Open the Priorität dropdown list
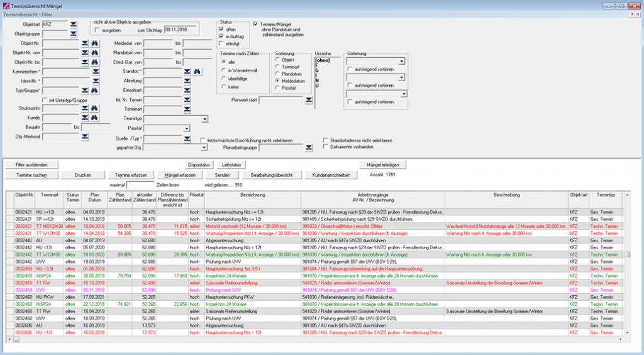Screen dimensions: 644x355 pos(185,128)
